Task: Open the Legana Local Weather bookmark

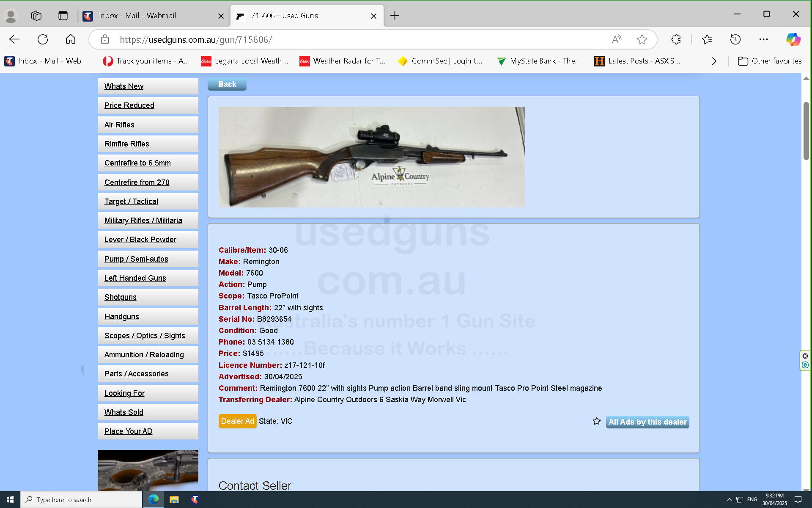Action: tap(245, 61)
